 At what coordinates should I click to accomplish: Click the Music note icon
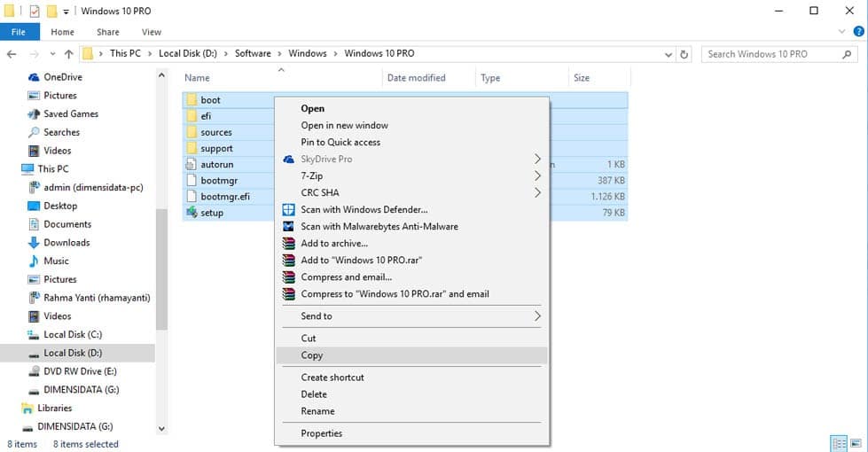pyautogui.click(x=34, y=261)
